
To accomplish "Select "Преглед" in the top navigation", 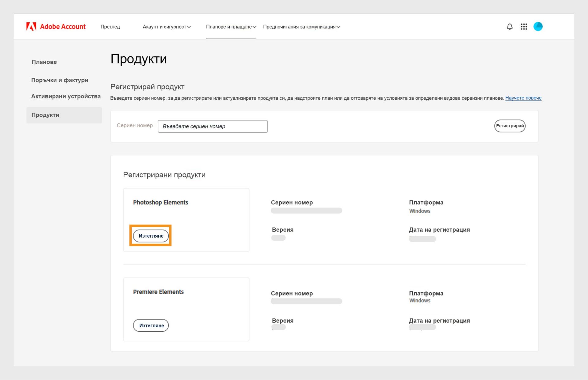I will [x=110, y=27].
